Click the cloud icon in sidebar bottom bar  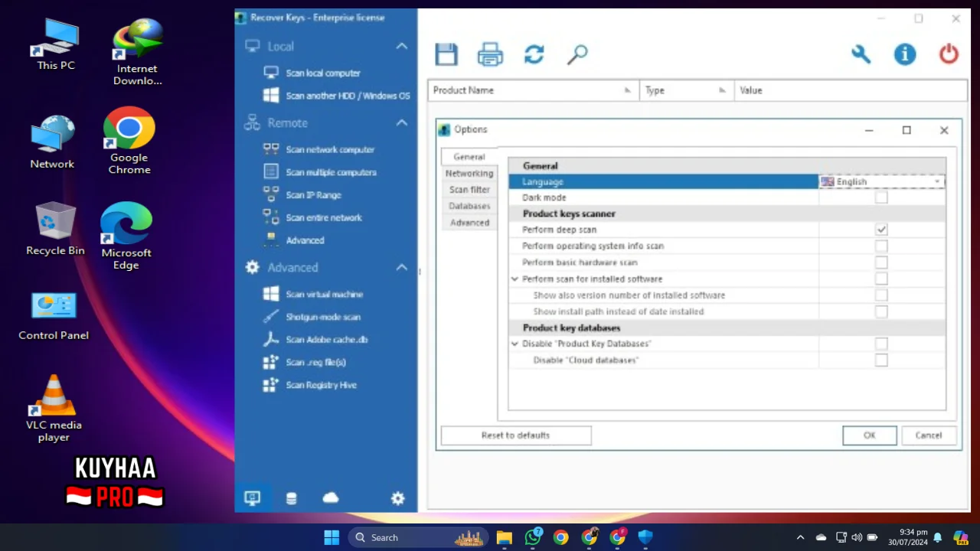[x=331, y=498]
